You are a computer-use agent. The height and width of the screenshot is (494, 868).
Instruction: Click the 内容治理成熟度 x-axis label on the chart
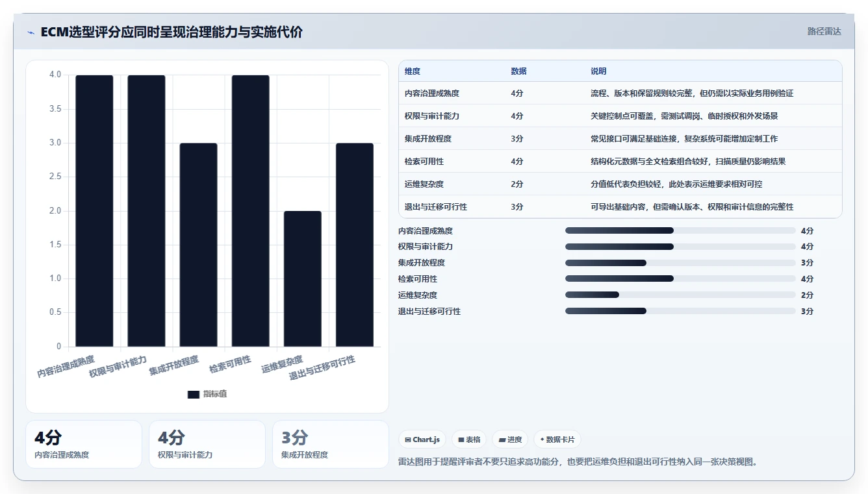pyautogui.click(x=66, y=367)
